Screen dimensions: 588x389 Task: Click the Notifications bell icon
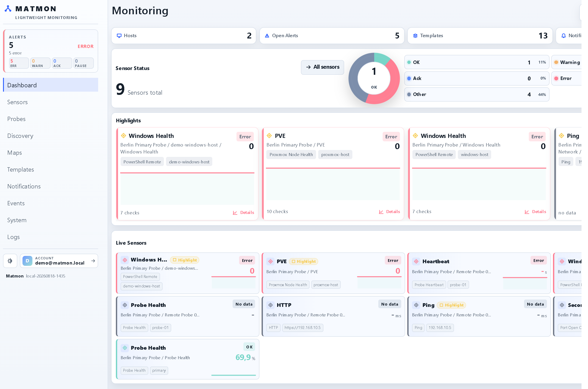point(563,36)
